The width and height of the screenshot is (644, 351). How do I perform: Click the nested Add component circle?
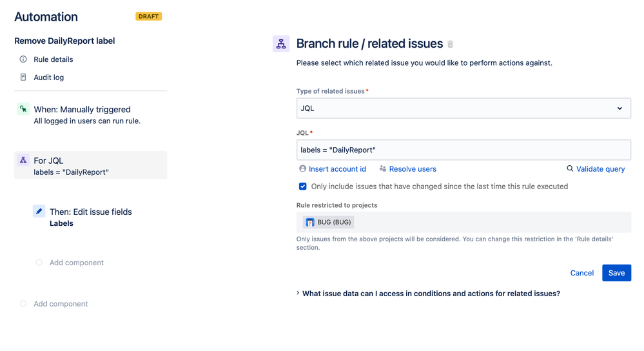39,263
